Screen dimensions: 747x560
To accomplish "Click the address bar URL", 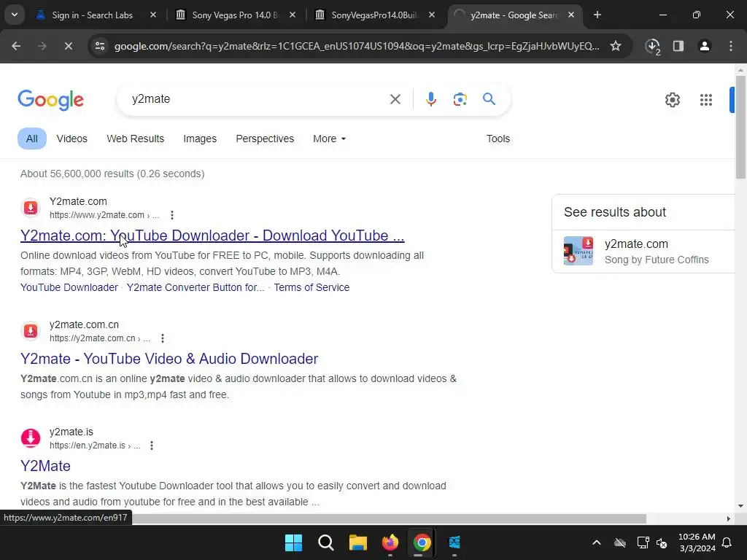I will point(357,46).
